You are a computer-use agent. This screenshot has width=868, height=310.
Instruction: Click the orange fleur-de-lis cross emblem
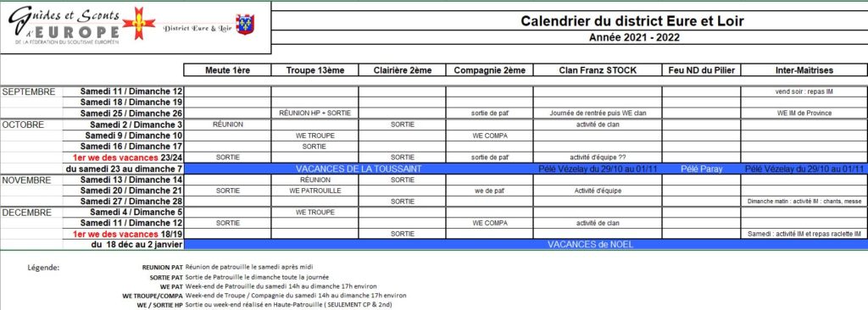(x=138, y=24)
